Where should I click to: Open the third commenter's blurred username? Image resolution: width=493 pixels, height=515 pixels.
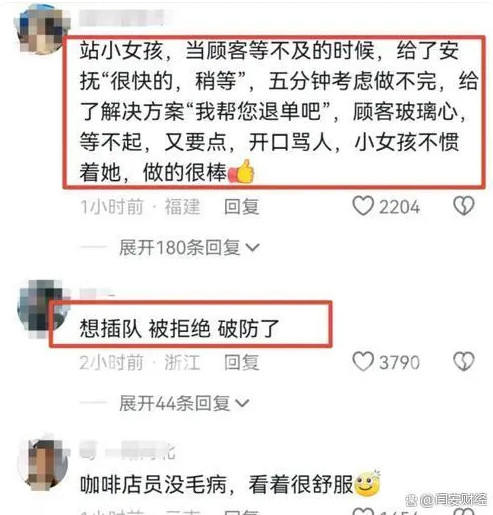pyautogui.click(x=127, y=451)
